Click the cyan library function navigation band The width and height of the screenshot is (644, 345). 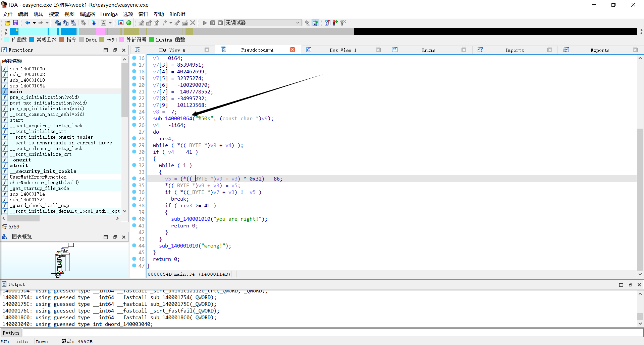33,31
